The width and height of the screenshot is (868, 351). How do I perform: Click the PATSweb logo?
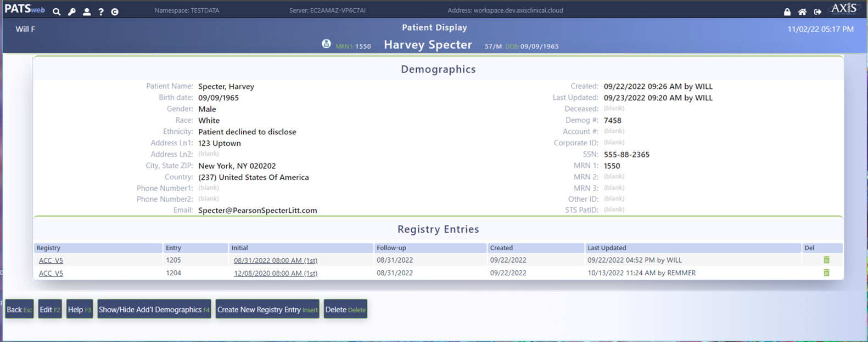(x=25, y=9)
